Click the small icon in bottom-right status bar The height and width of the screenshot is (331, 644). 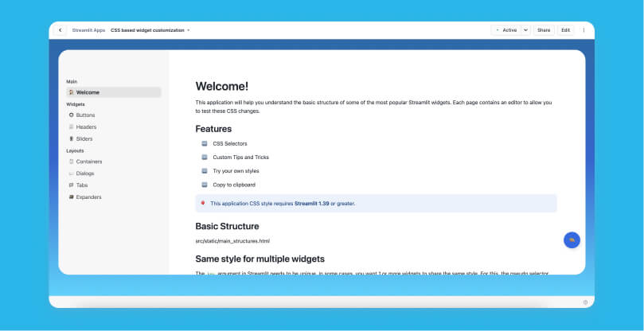tap(585, 302)
